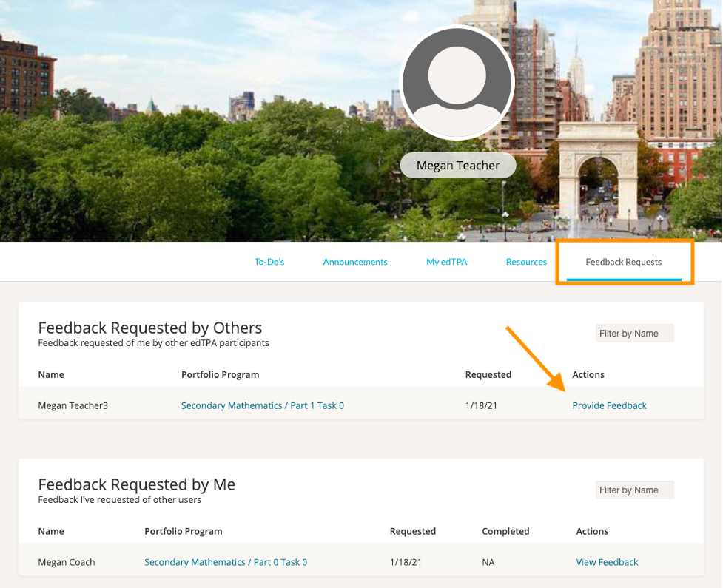The height and width of the screenshot is (588, 723).
Task: Click the Completed column header
Action: pyautogui.click(x=505, y=531)
